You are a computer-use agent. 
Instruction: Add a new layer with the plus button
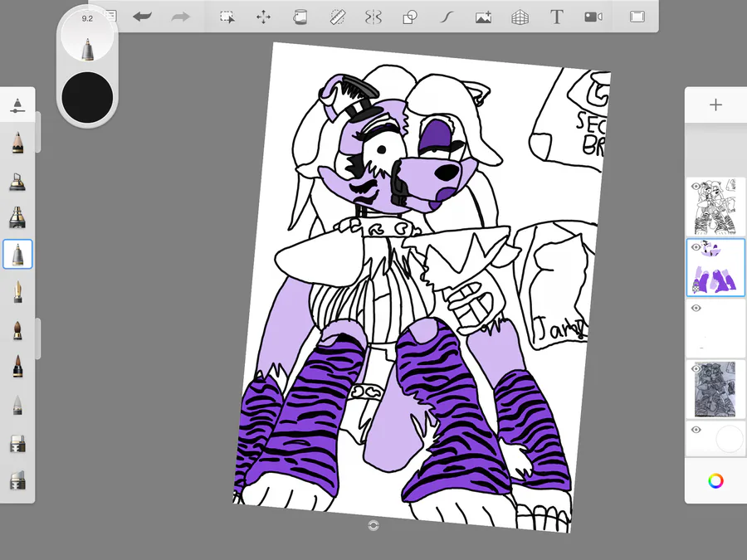click(x=715, y=105)
